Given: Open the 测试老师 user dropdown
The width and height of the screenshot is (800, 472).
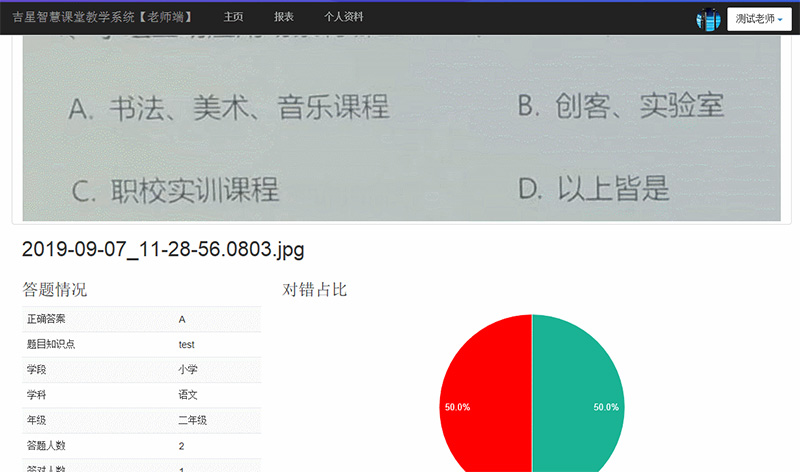Looking at the screenshot, I should 758,18.
